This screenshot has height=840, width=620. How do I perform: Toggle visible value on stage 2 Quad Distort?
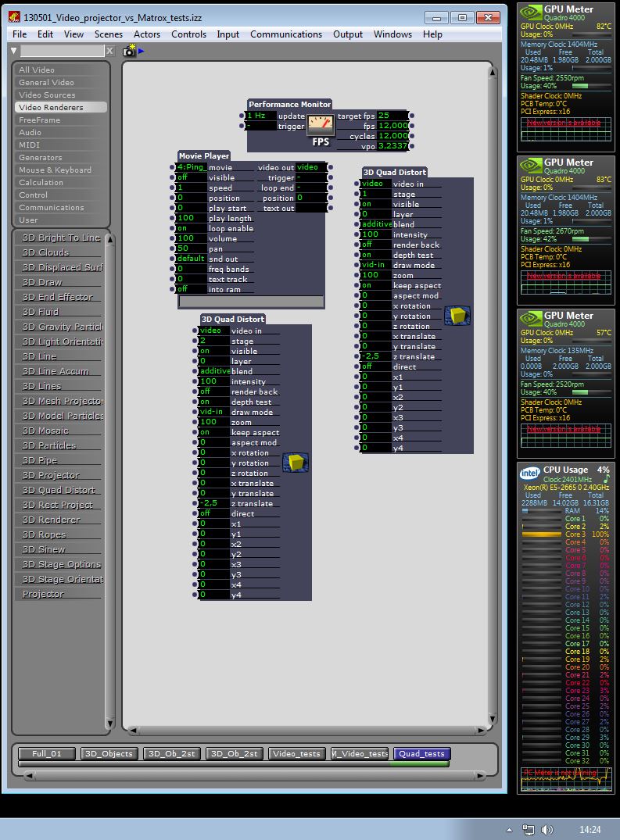pyautogui.click(x=213, y=351)
